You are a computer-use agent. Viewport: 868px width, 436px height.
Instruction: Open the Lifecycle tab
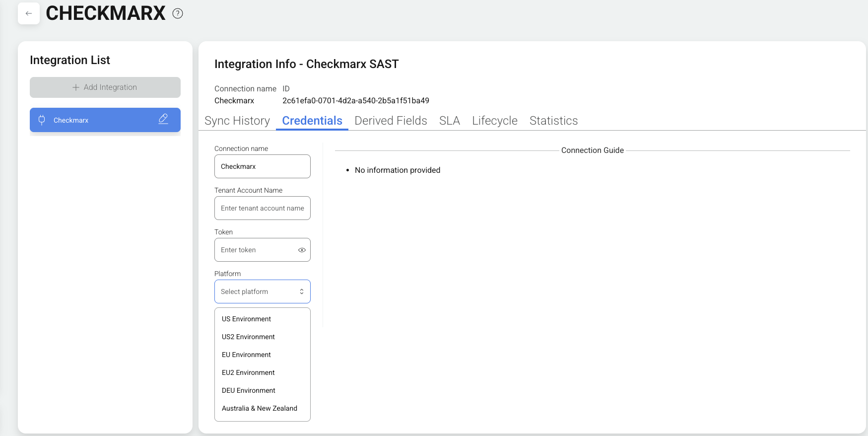pyautogui.click(x=494, y=121)
